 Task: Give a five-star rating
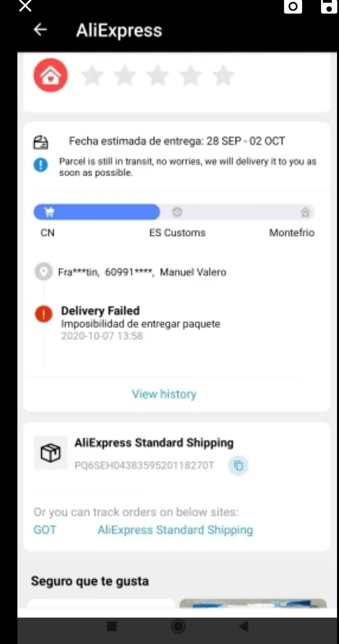[223, 75]
